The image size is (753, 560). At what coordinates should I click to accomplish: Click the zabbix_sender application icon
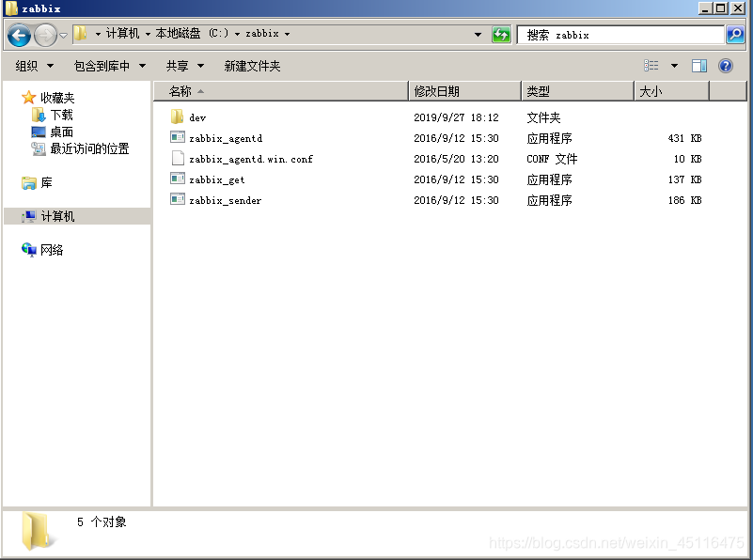click(x=178, y=199)
